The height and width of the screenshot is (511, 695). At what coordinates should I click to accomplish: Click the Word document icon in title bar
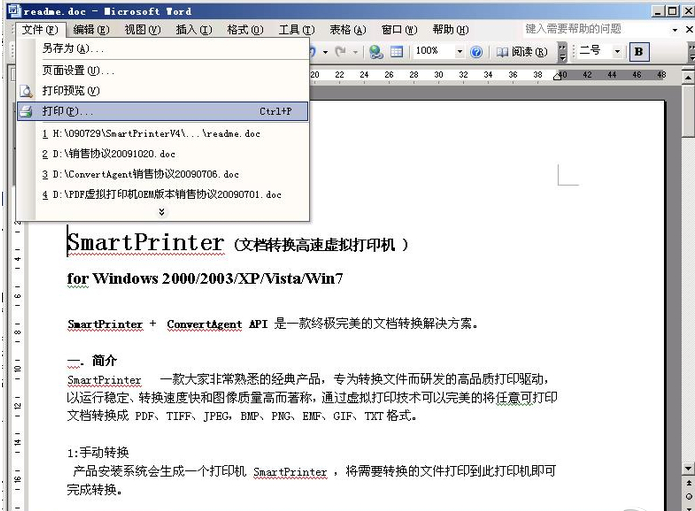(11, 11)
